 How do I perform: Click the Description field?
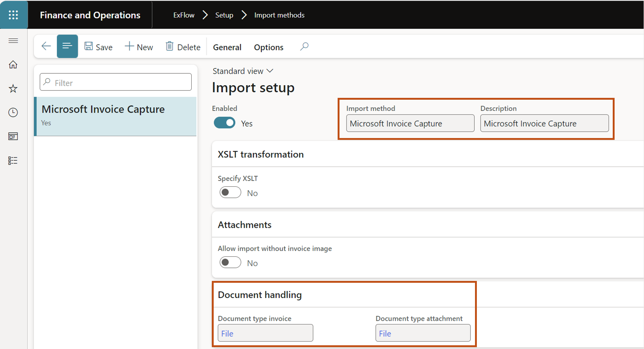pyautogui.click(x=544, y=123)
